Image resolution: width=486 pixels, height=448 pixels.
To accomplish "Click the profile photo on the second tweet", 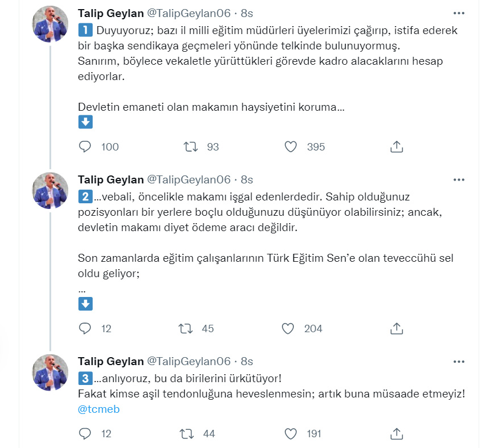I will pos(50,191).
